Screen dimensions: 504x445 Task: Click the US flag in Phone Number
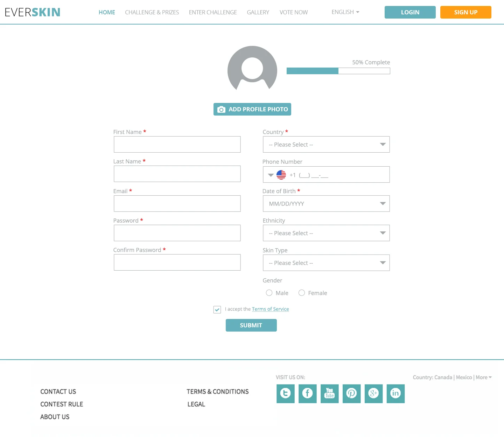click(281, 175)
